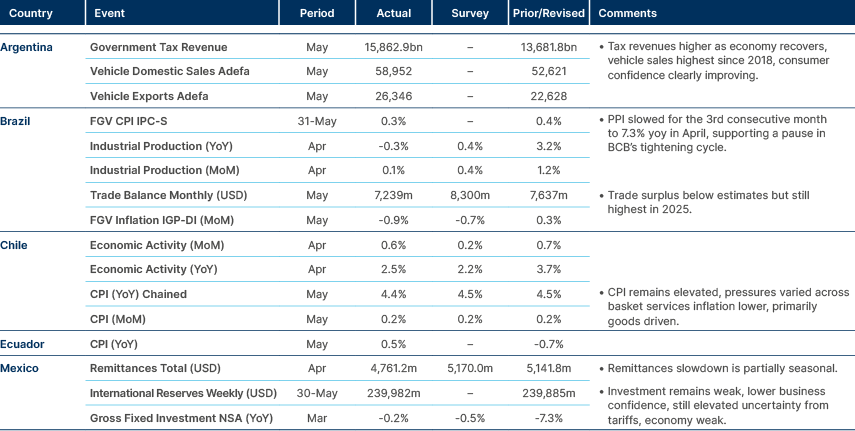Click the Argentina country label
The height and width of the screenshot is (431, 855).
tap(27, 47)
